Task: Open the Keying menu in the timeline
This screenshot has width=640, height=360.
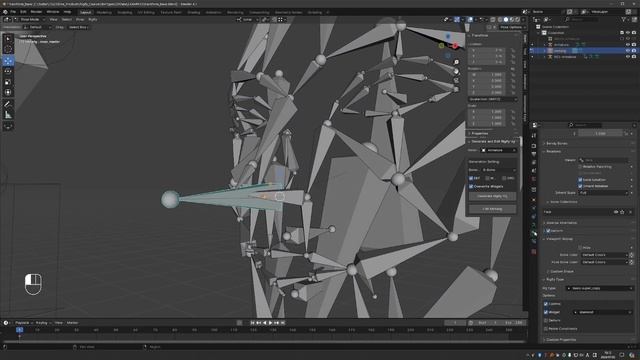Action: coord(42,323)
